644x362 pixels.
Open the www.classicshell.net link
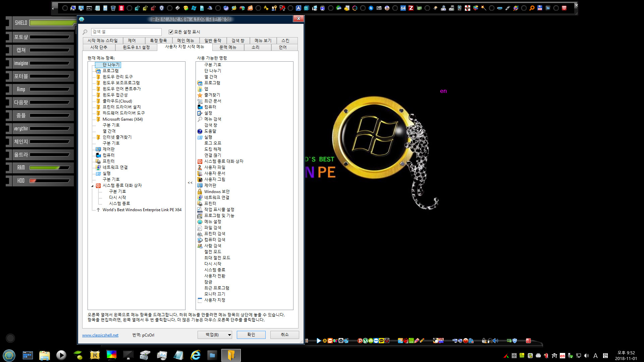pos(100,335)
